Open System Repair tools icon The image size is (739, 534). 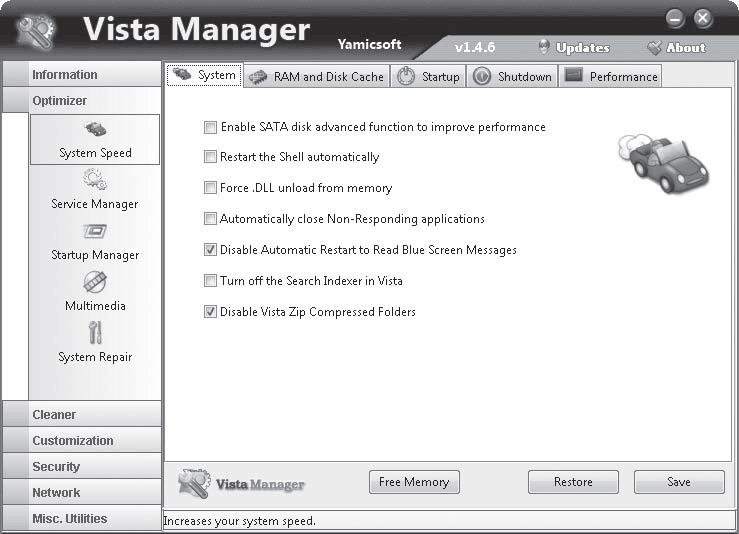click(95, 333)
